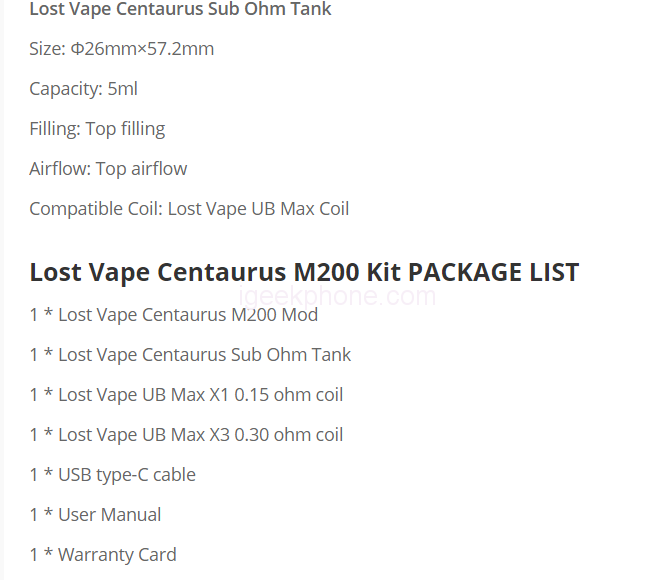Click the Lost Vape UB Max Coil value

pos(258,209)
